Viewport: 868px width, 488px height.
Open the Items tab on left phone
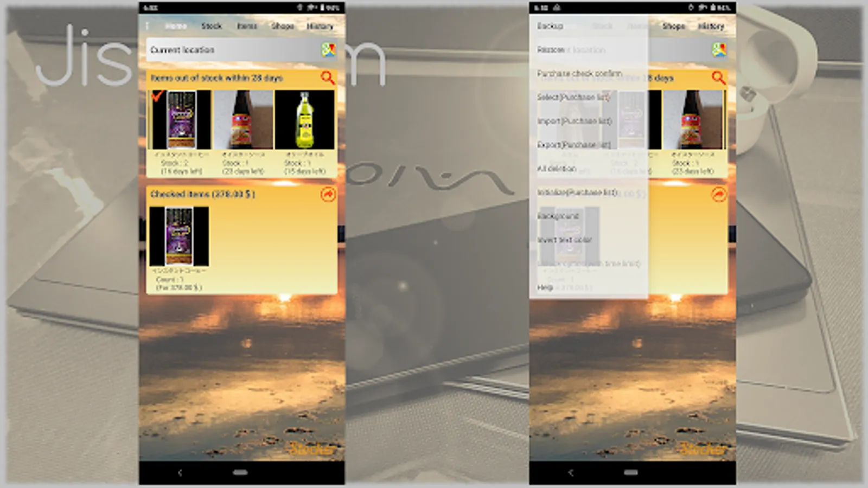[x=247, y=26]
